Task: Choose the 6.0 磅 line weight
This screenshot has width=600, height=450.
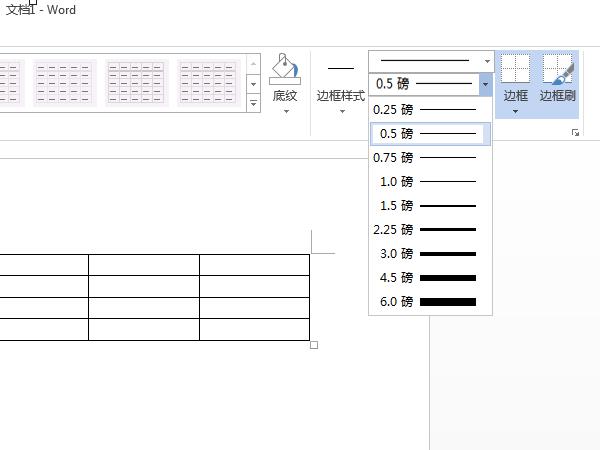Action: pos(430,302)
